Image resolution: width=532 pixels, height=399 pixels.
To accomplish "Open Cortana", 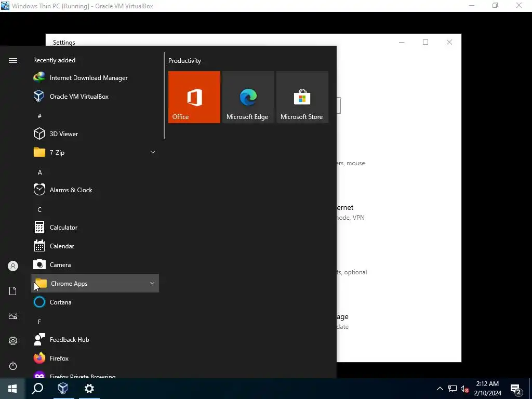I will 95,302.
